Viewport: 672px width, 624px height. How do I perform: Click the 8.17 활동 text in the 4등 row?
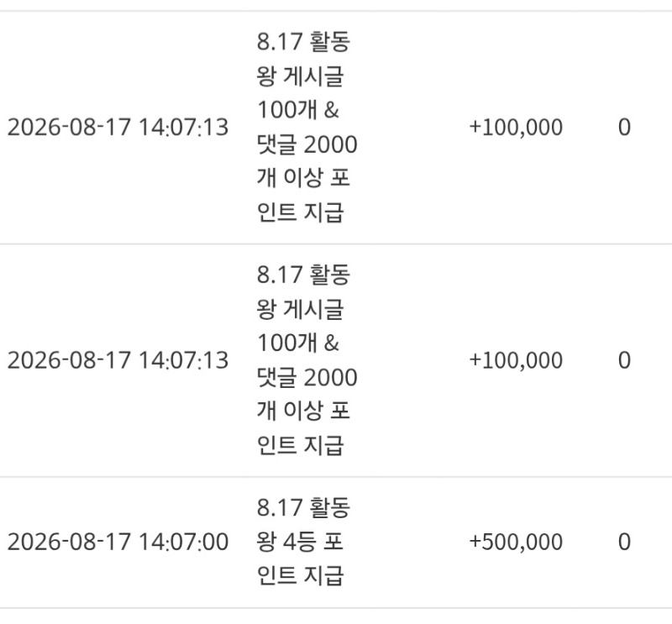(x=304, y=507)
